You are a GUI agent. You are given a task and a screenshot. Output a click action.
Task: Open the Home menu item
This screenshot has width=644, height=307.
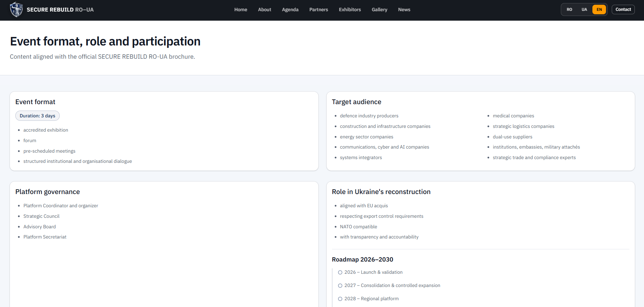241,9
